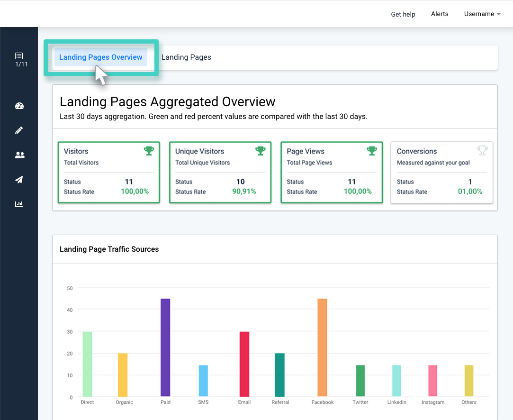Expand the Username dropdown menu
Screen dimensions: 513x420
[482, 14]
